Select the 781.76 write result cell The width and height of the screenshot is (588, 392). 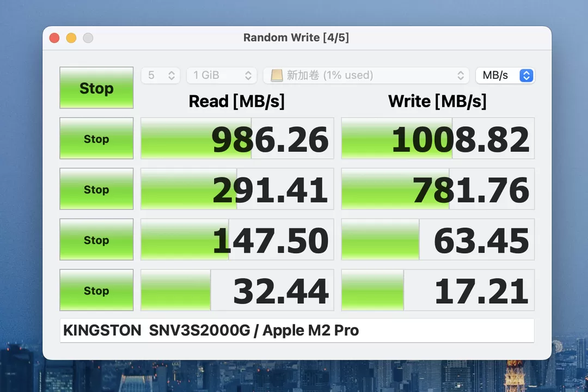pyautogui.click(x=438, y=189)
